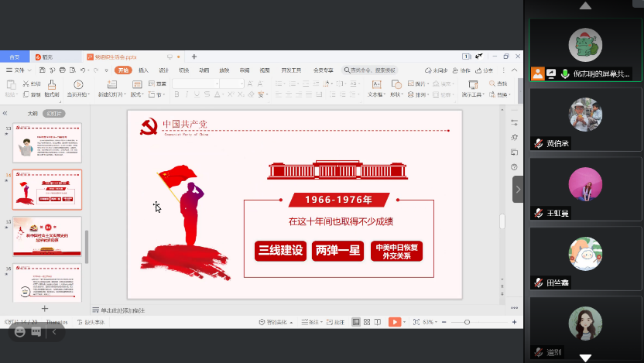
Task: Open the 插入 (Insert) ribbon tab
Action: click(143, 70)
